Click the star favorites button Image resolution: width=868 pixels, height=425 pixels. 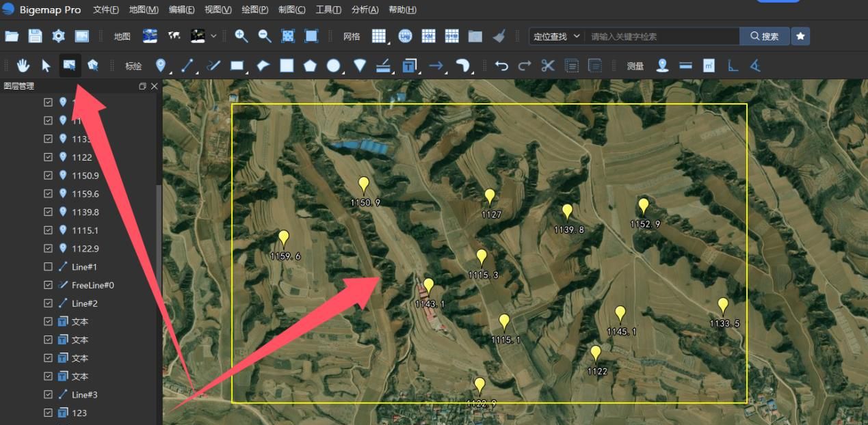coord(800,36)
